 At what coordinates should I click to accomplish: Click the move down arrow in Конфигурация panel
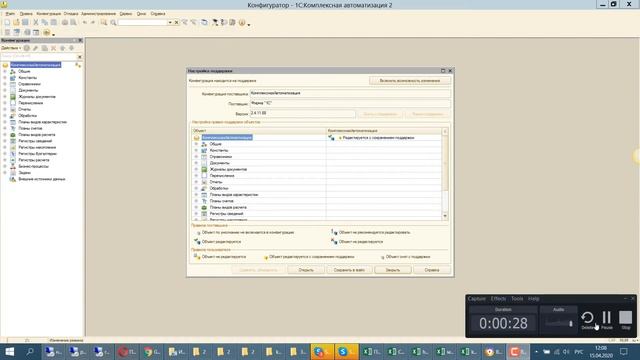pyautogui.click(x=71, y=48)
